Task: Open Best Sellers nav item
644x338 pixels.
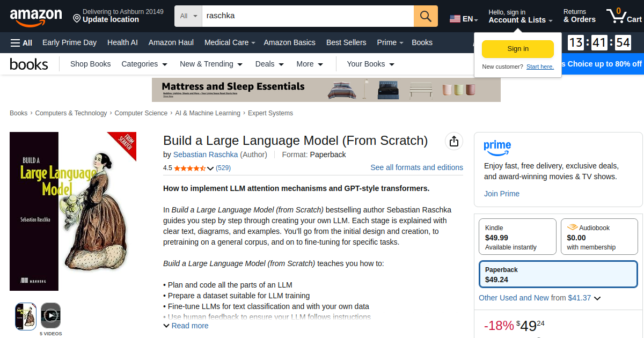Action: click(346, 42)
